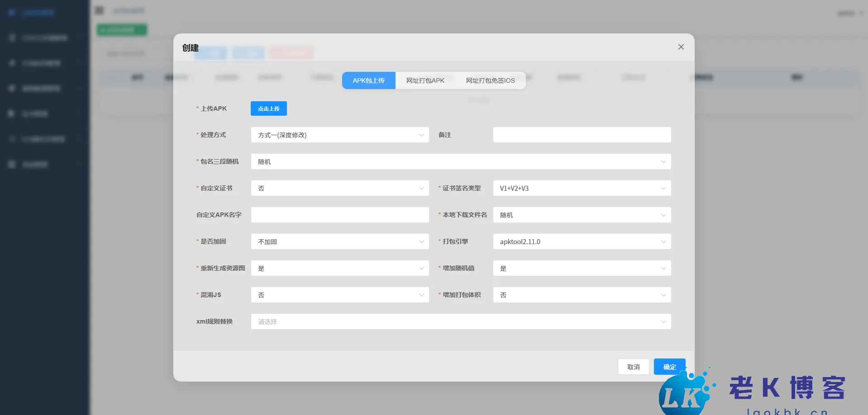
Task: Expand the 增加打包体积 dropdown
Action: click(x=582, y=295)
